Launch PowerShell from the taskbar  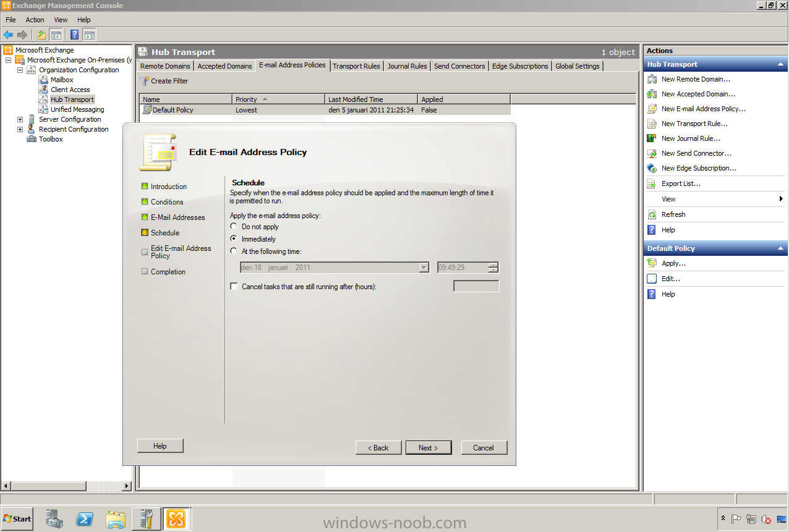(x=85, y=518)
